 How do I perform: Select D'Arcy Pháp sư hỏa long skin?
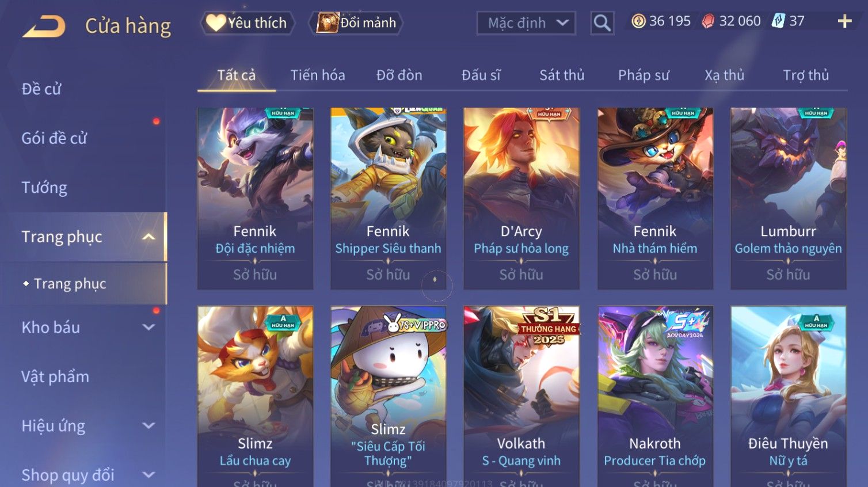tap(521, 199)
